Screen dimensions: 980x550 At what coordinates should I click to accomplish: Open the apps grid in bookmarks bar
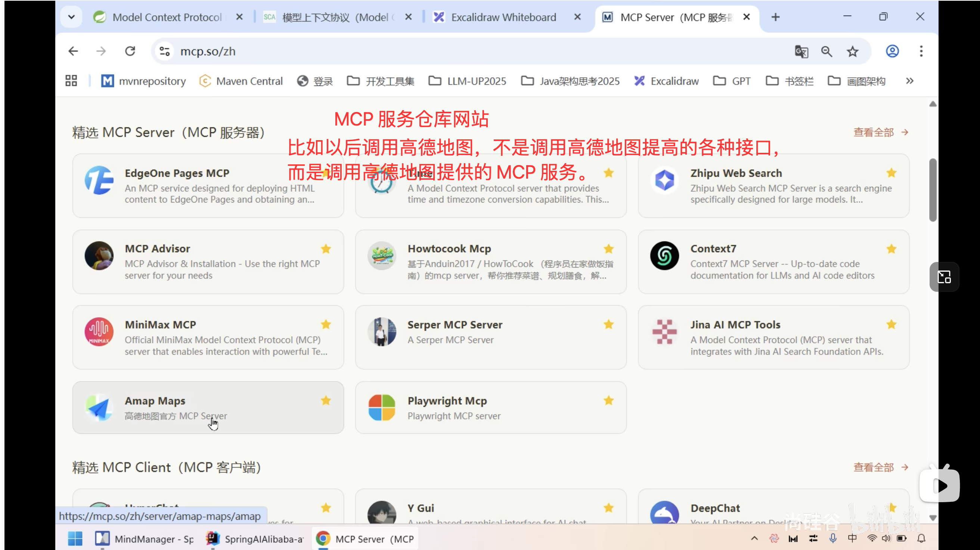pos(71,81)
